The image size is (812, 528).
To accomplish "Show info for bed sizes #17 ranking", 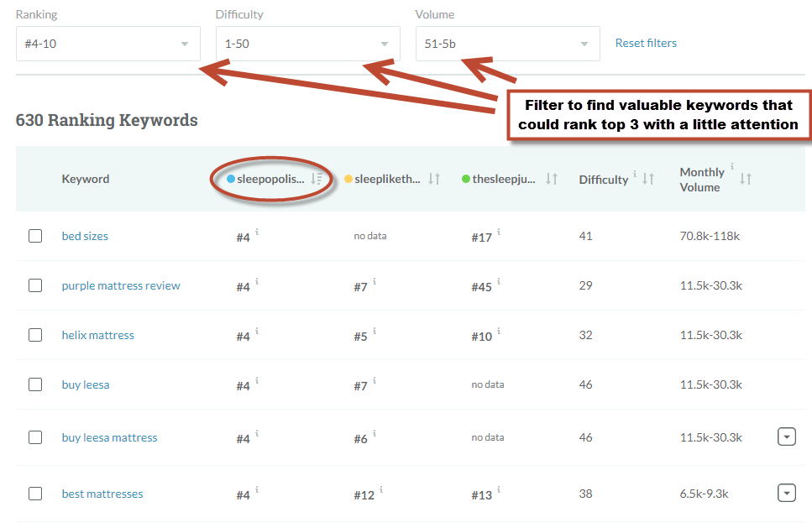I will point(499,232).
